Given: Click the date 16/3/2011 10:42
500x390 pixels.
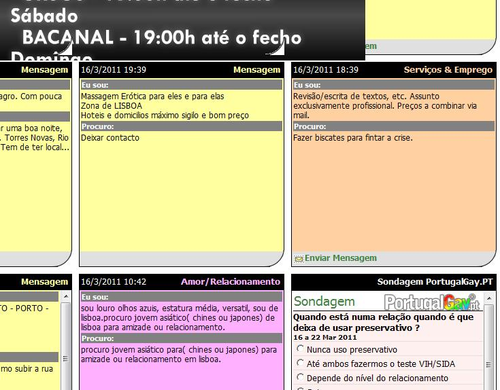Looking at the screenshot, I should [114, 282].
